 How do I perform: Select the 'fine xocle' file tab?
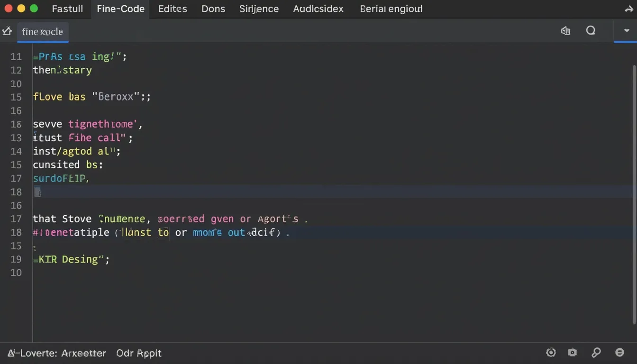click(x=42, y=32)
